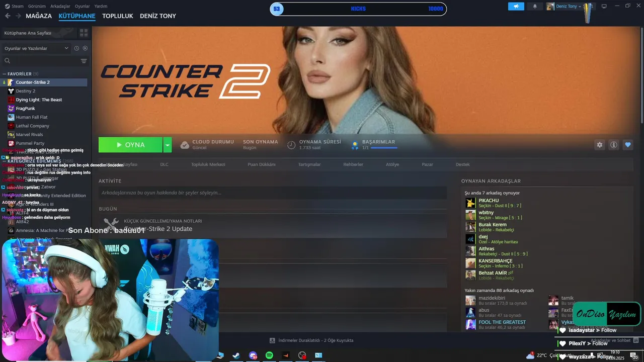This screenshot has height=362, width=644.
Task: Expand the Oyunlar ve Yazılımlar dropdown
Action: (x=36, y=48)
